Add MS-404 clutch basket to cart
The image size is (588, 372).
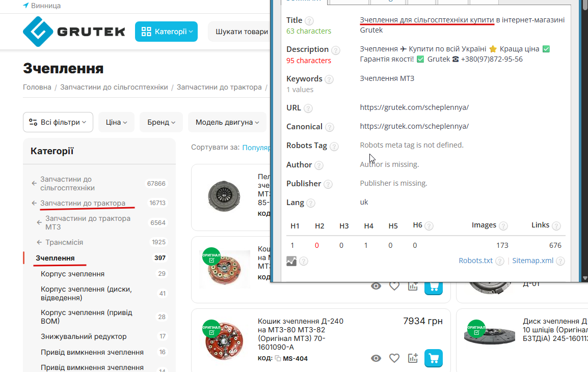click(434, 358)
